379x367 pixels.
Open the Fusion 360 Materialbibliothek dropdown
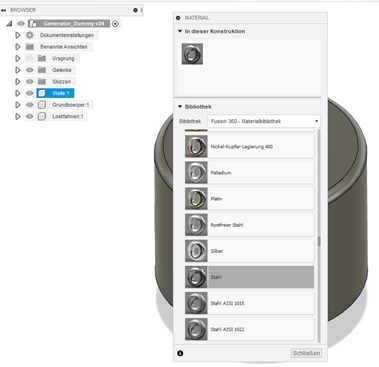(x=264, y=121)
